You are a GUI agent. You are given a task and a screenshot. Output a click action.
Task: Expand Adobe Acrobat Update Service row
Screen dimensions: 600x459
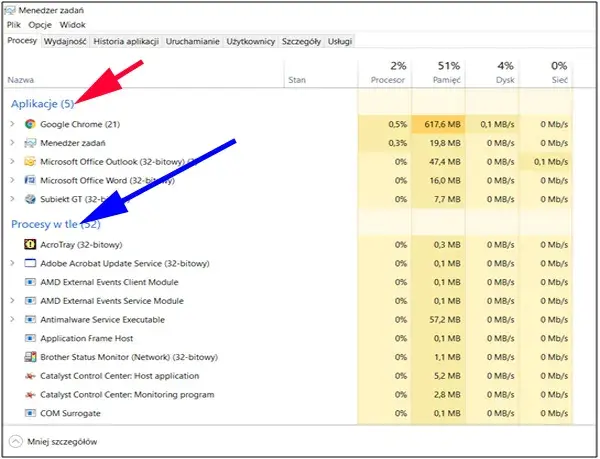tap(12, 263)
